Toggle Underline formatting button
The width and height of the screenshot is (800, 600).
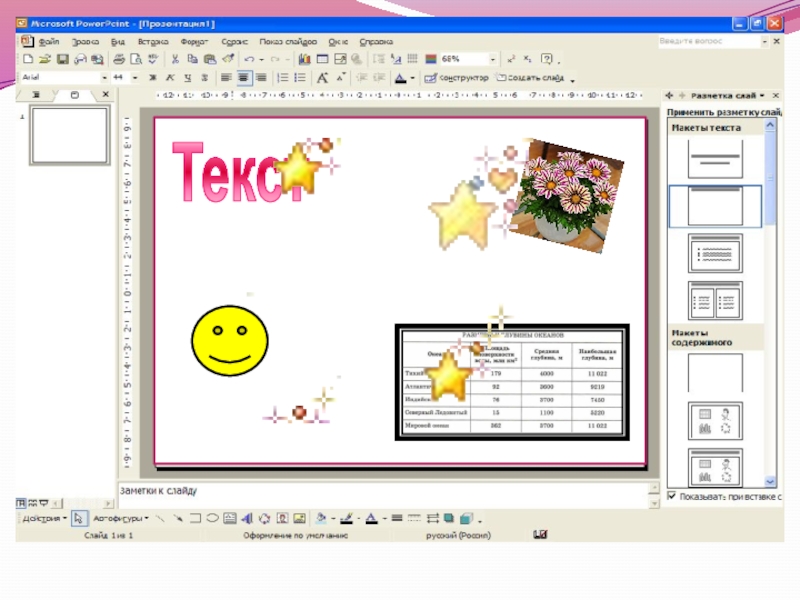tap(188, 77)
